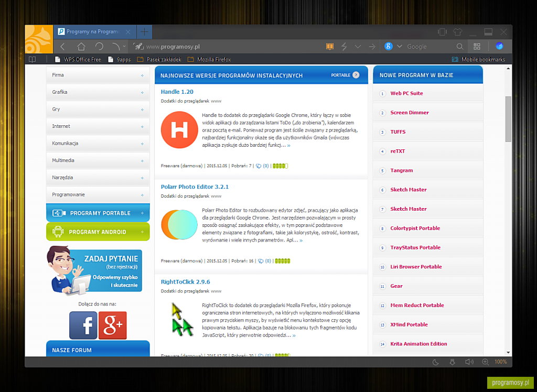Open Krita Animation Edition link
This screenshot has width=537, height=392.
(418, 344)
